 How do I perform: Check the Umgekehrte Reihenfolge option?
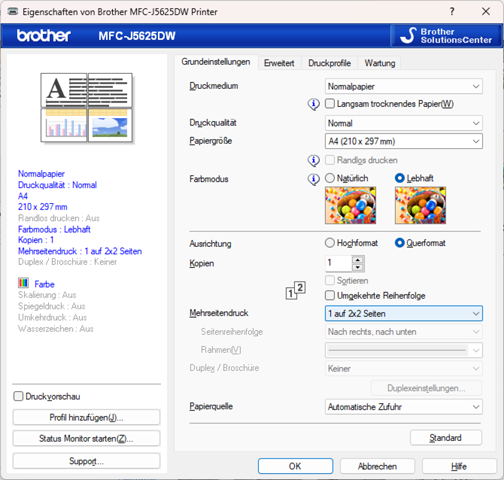(x=330, y=295)
